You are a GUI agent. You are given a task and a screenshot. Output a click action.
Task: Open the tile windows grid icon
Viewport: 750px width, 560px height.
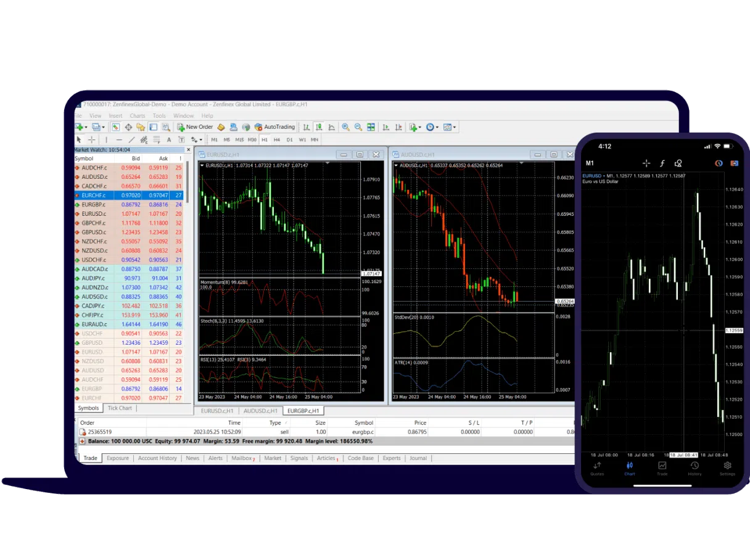tap(371, 127)
